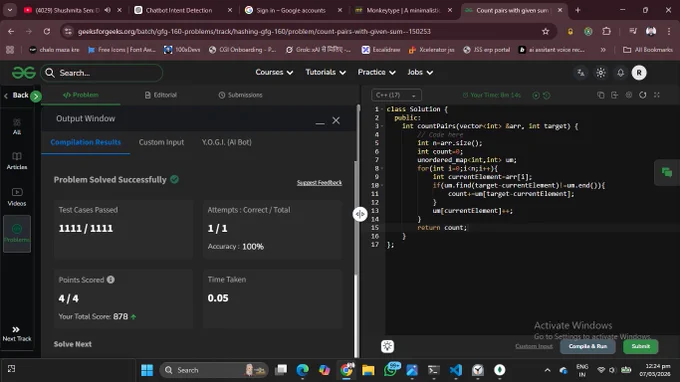Expand the editor to fullscreen
This screenshot has height=382, width=680.
657,95
